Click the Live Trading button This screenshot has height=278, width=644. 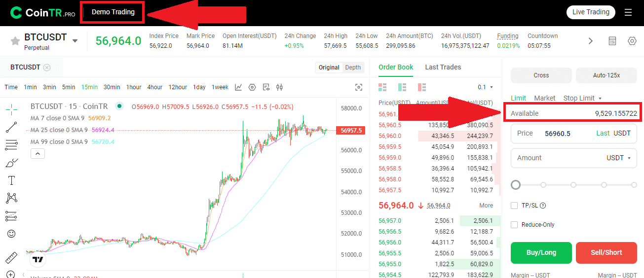click(591, 12)
